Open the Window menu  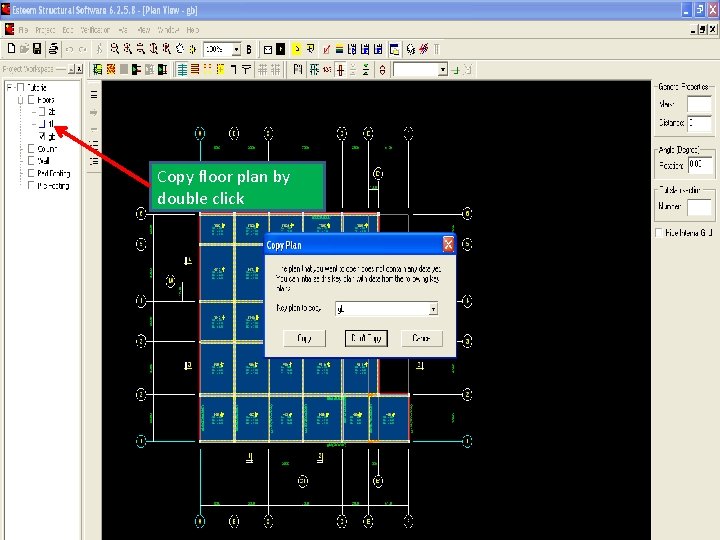168,30
